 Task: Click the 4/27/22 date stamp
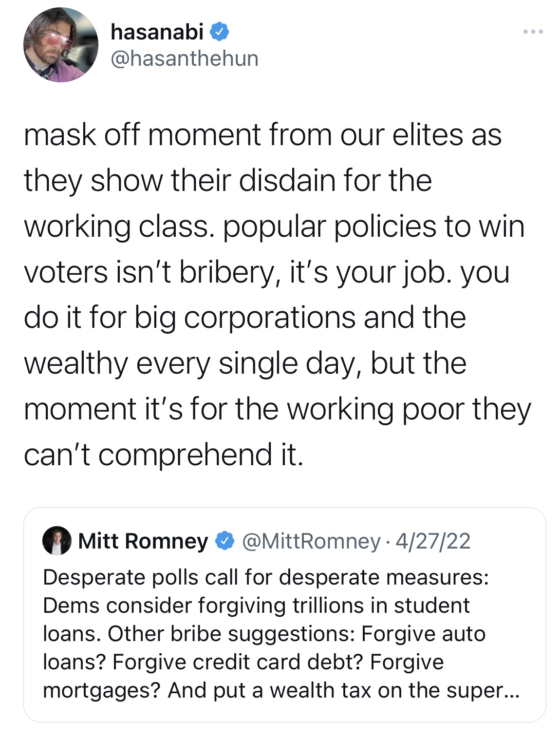pos(433,541)
